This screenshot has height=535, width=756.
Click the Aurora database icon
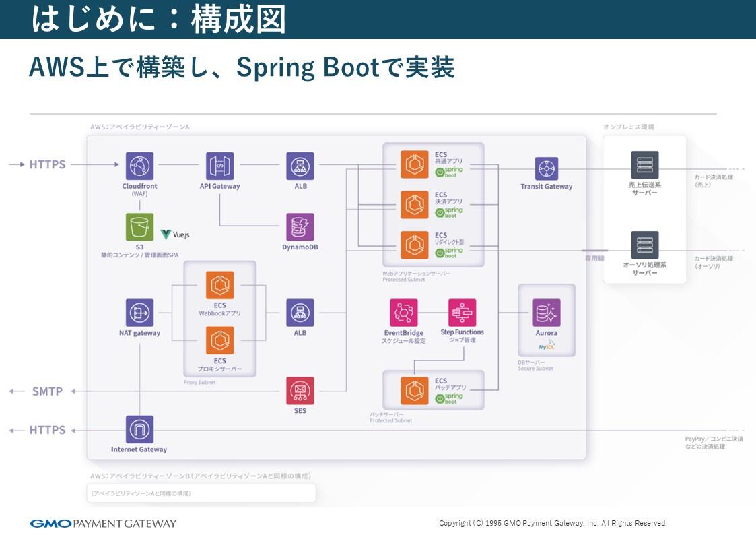coord(546,313)
